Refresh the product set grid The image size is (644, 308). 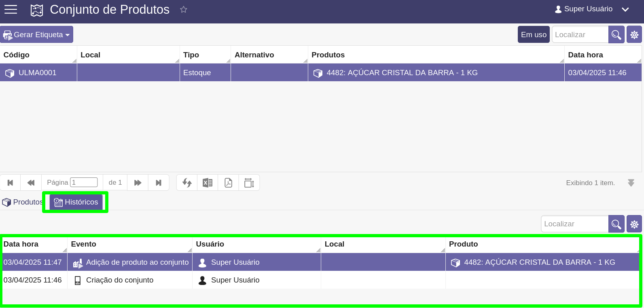coord(187,183)
